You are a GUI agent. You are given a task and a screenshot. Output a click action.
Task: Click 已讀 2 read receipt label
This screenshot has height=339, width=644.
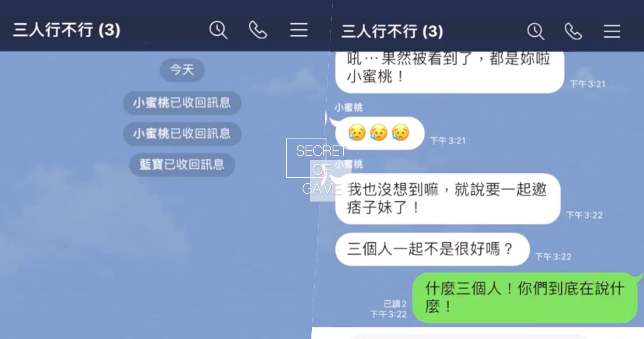click(395, 304)
